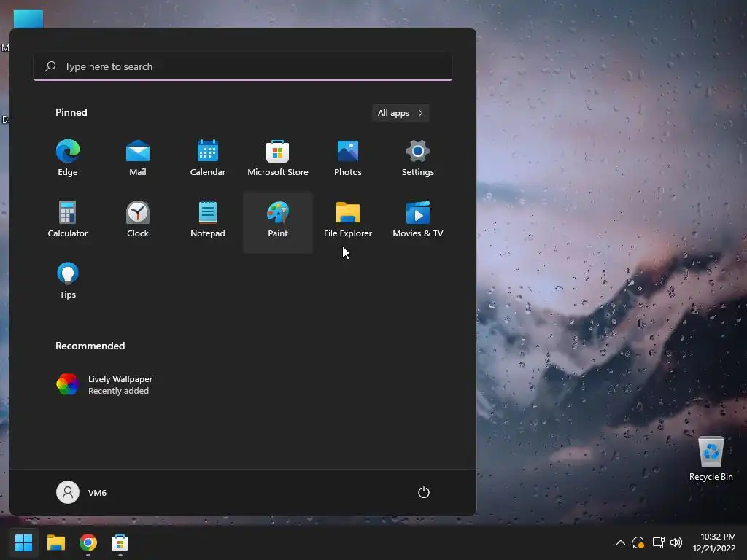Screen dimensions: 747x560
Task: Click the Windows Start button on taskbar
Action: coord(24,542)
